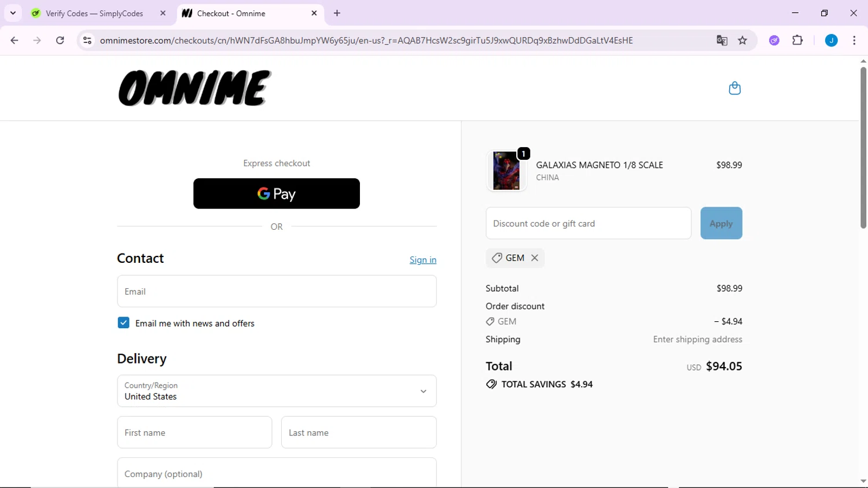Open the Extensions puzzle icon
The width and height of the screenshot is (868, 488).
(x=797, y=41)
